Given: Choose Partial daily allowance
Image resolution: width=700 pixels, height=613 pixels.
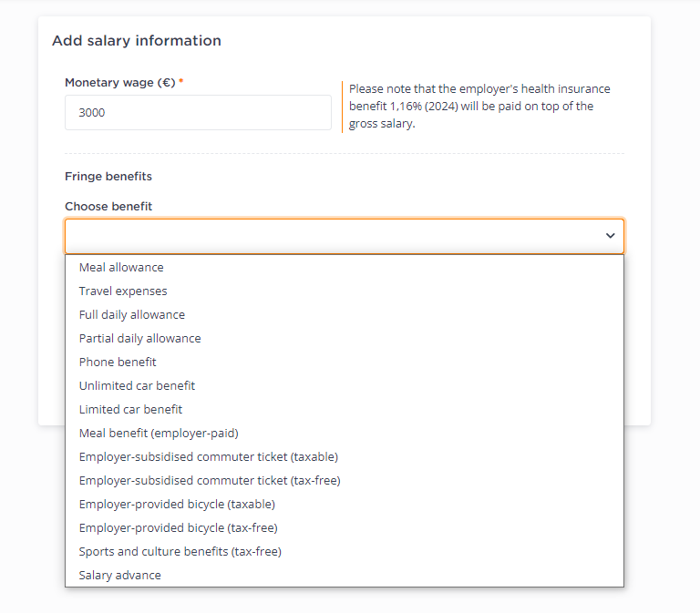Looking at the screenshot, I should click(x=345, y=338).
